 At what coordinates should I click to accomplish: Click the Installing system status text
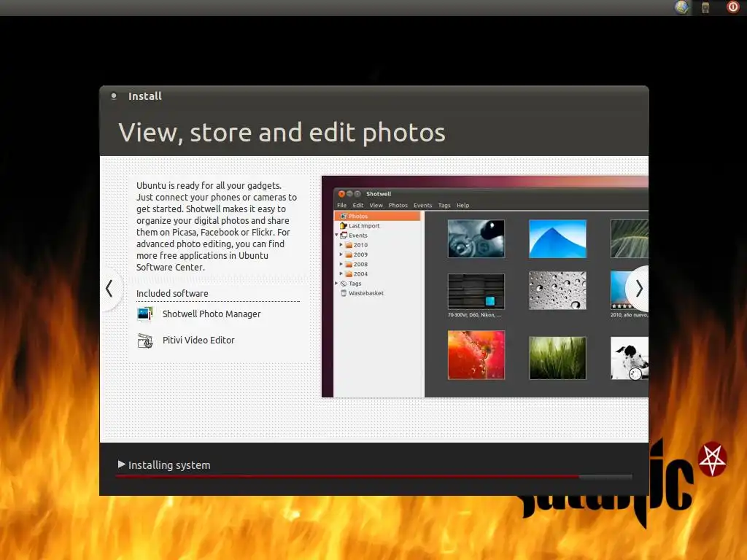point(169,465)
